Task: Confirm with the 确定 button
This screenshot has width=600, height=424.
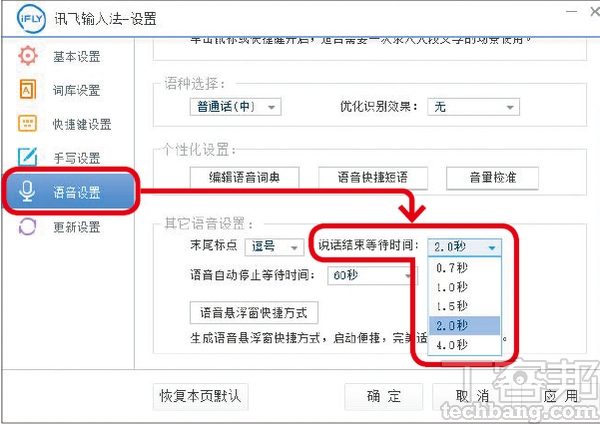Action: (x=384, y=396)
